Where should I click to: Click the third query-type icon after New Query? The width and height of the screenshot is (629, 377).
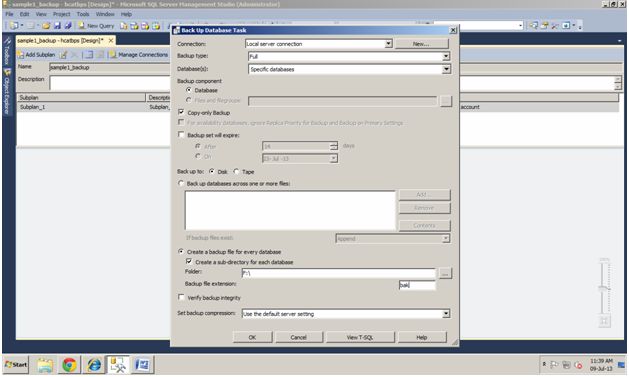tap(145, 26)
